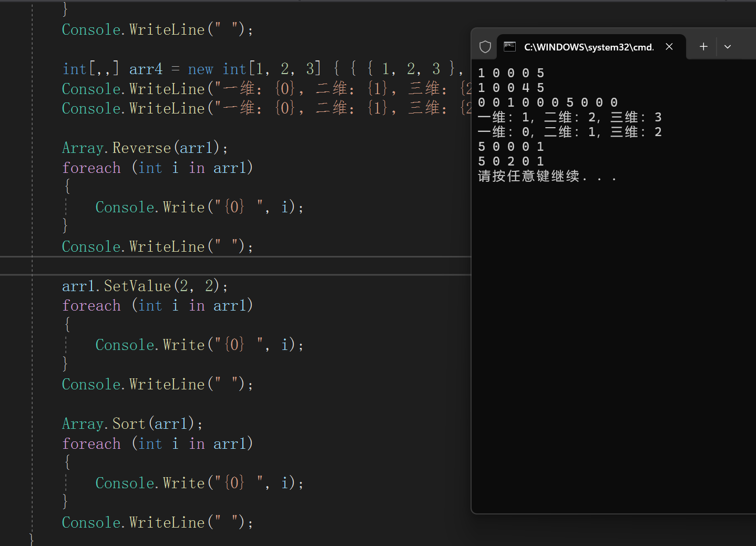Click foreach line directly below Array.Sort
Viewport: 756px width, 546px height.
point(157,444)
